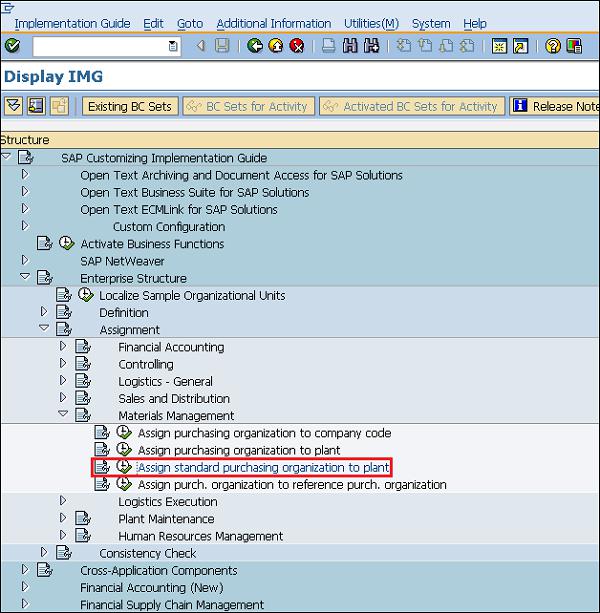This screenshot has width=600, height=613.
Task: Open the Implementation Guide menu
Action: pyautogui.click(x=72, y=23)
